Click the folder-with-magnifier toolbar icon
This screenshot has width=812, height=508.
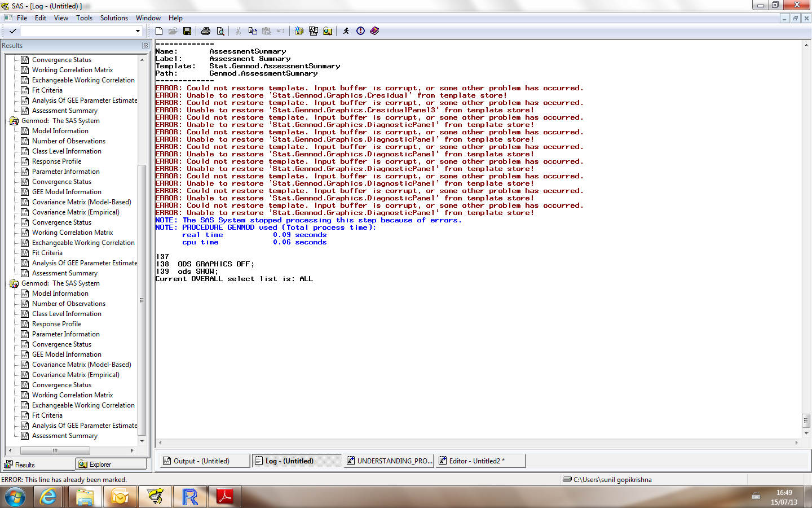328,31
